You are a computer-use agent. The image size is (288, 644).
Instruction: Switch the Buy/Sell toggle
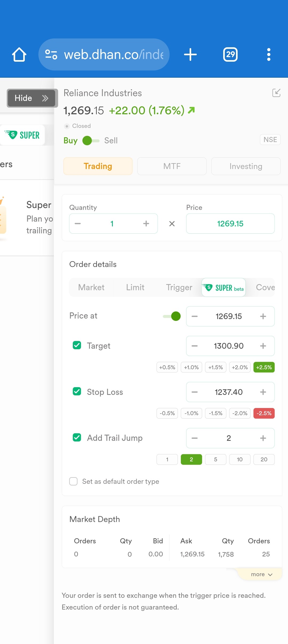[91, 140]
